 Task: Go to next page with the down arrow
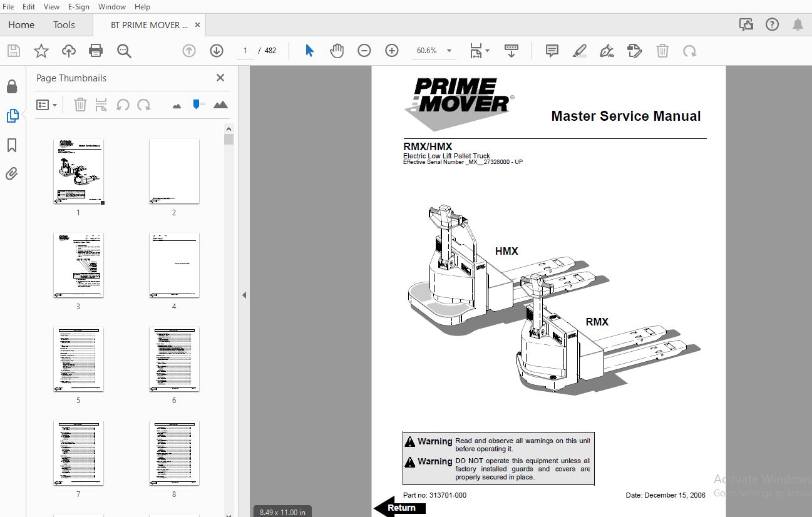pos(217,51)
